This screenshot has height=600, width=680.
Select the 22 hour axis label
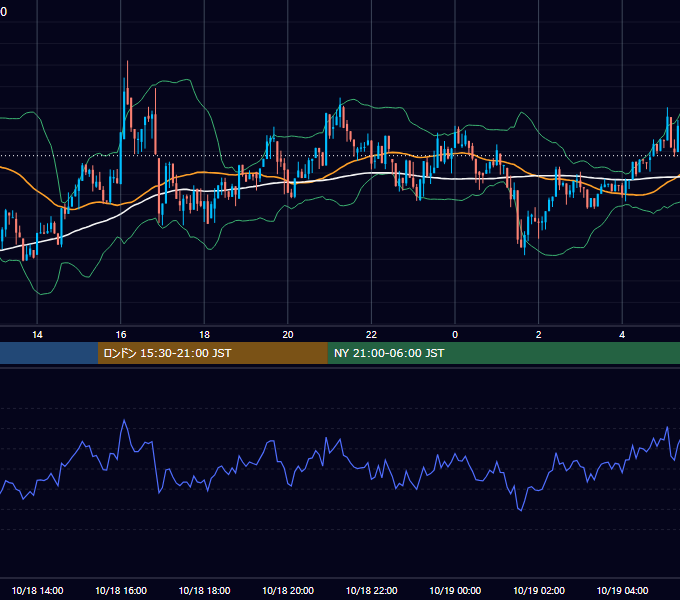(371, 335)
